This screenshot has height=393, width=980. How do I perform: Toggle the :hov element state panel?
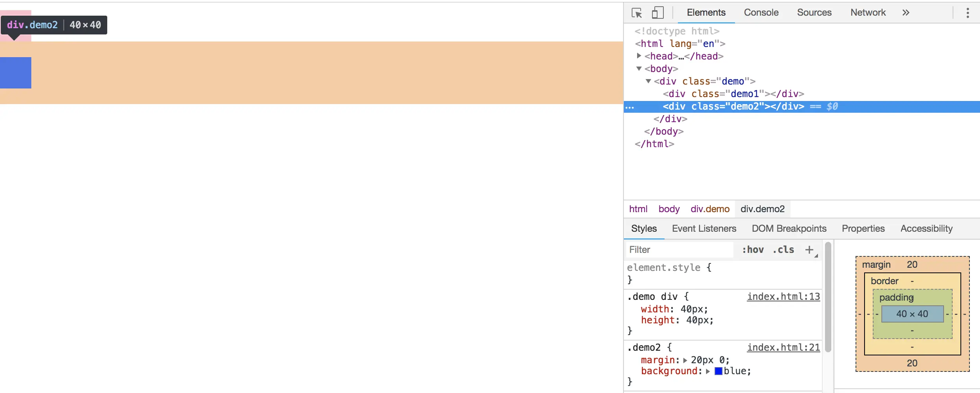[753, 250]
